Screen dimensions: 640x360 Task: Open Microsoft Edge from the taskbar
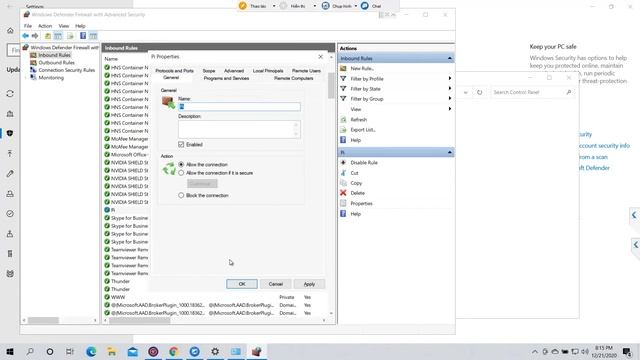tap(91, 351)
